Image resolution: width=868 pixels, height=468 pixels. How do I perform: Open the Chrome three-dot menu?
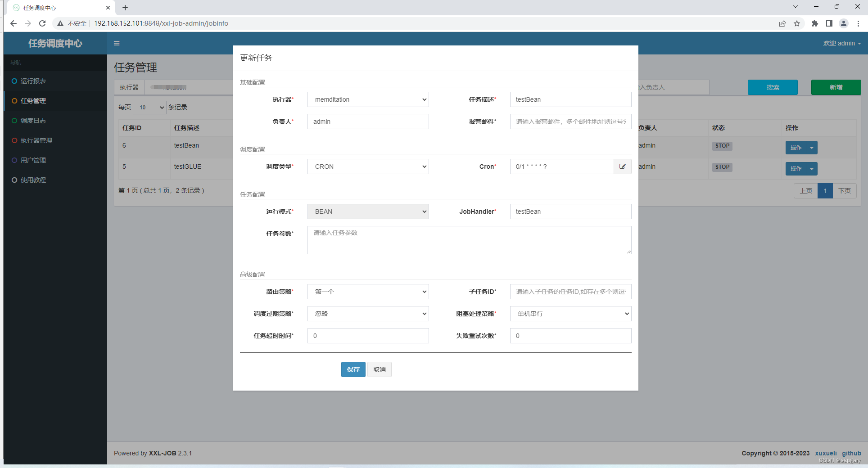tap(858, 23)
